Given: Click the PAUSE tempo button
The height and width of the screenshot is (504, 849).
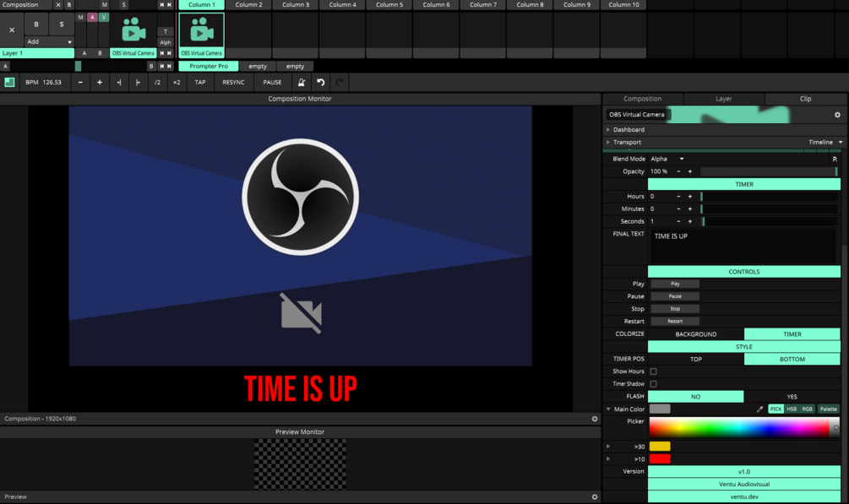Looking at the screenshot, I should click(272, 82).
